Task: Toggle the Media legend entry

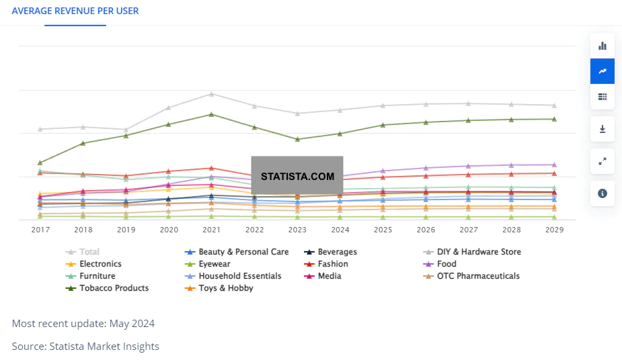Action: [323, 276]
